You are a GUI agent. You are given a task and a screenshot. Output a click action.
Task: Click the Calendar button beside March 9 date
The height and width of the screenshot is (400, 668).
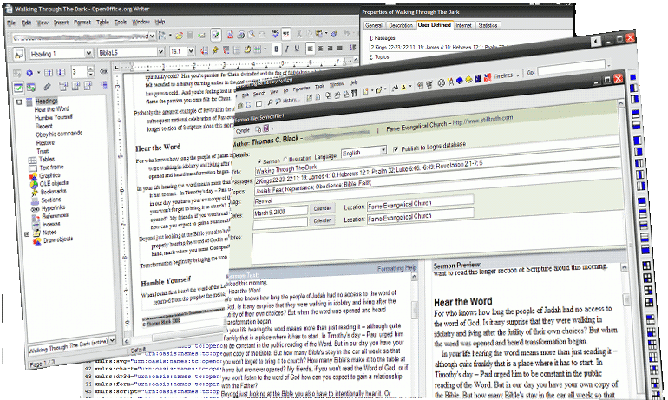coord(322,208)
